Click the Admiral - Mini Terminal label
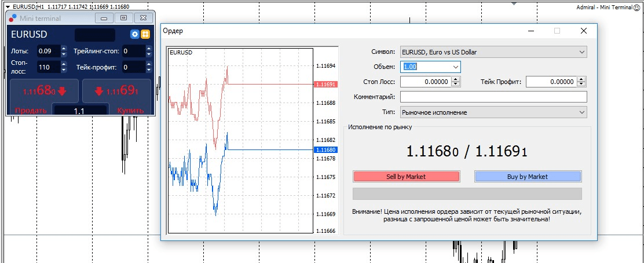The height and width of the screenshot is (263, 644). (605, 7)
